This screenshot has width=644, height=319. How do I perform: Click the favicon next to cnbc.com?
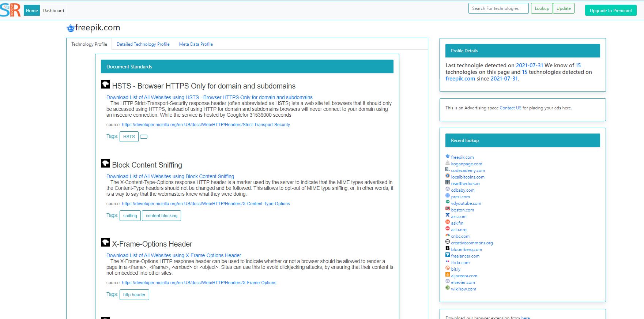pos(448,235)
